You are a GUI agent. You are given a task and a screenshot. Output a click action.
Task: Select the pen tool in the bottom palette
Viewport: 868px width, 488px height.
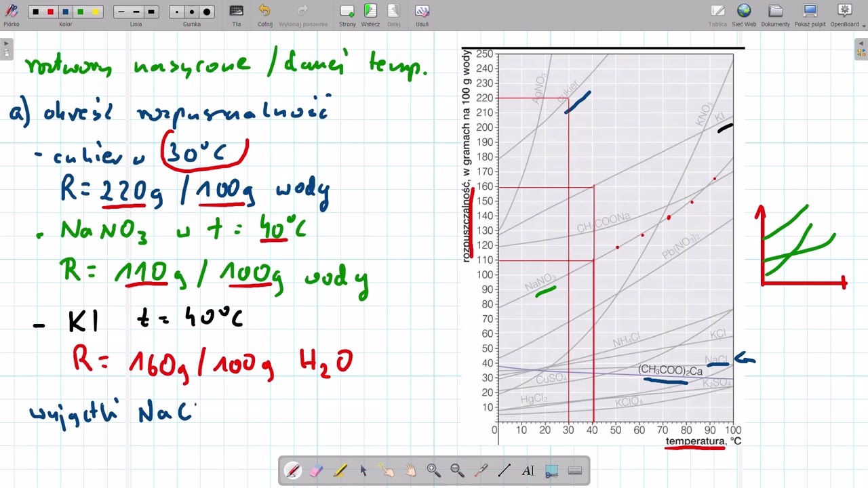click(x=293, y=470)
